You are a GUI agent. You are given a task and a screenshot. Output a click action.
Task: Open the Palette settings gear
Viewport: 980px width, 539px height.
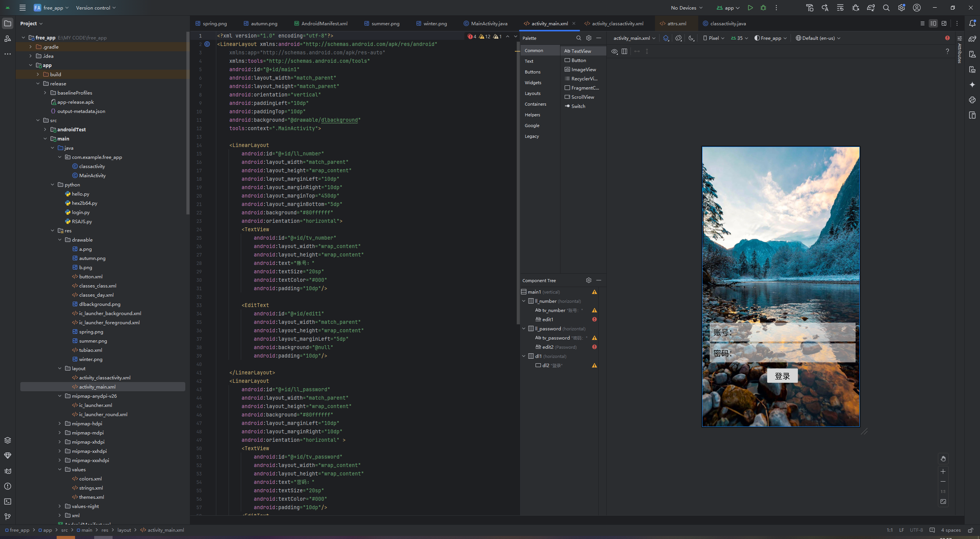[589, 38]
